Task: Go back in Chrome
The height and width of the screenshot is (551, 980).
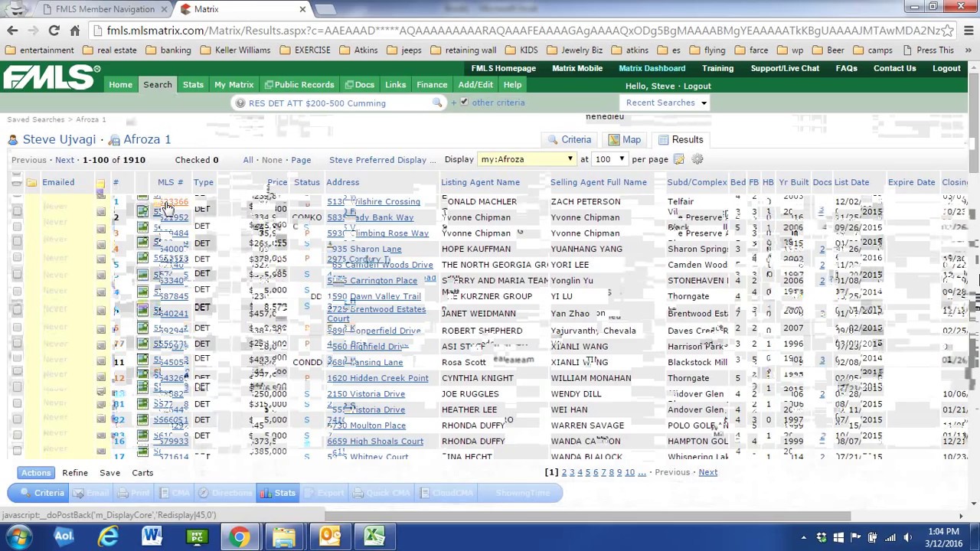Action: click(x=12, y=31)
